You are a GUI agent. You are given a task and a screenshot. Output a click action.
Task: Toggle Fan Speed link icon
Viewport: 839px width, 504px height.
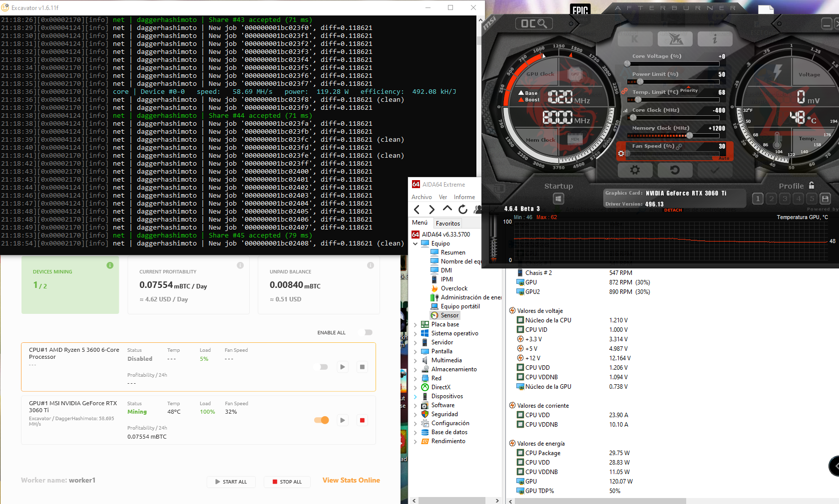679,146
